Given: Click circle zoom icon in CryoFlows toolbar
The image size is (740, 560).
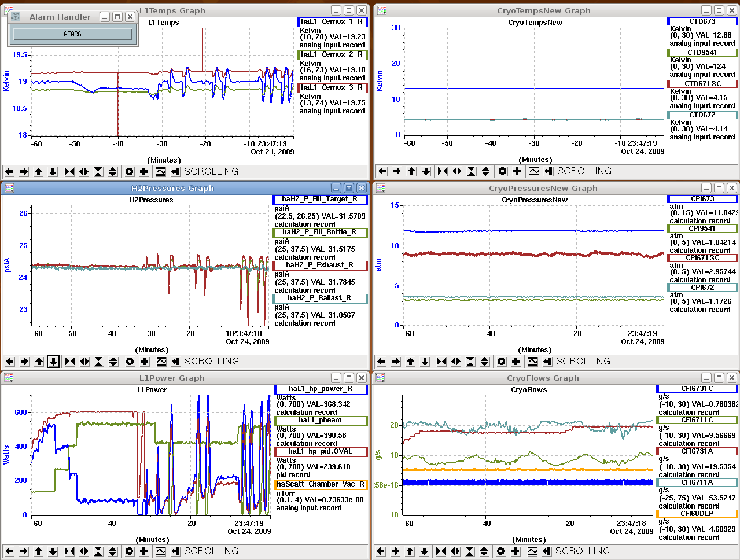Looking at the screenshot, I should point(500,551).
